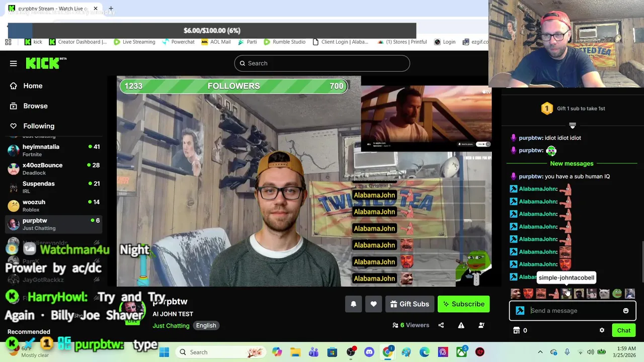The image size is (644, 362).
Task: Open the Kick hamburger sidebar menu
Action: [14, 63]
